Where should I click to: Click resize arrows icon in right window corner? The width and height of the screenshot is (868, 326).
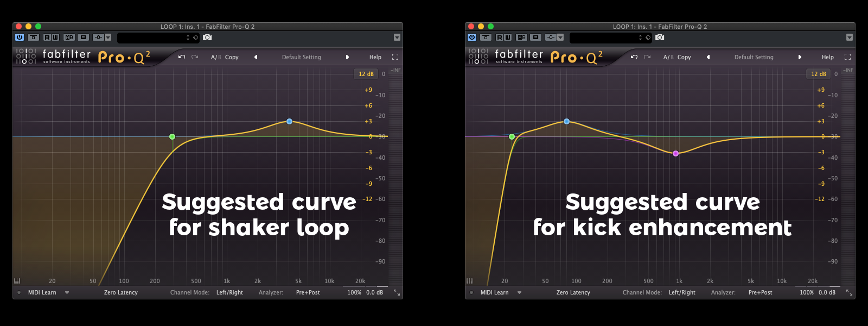tap(849, 293)
